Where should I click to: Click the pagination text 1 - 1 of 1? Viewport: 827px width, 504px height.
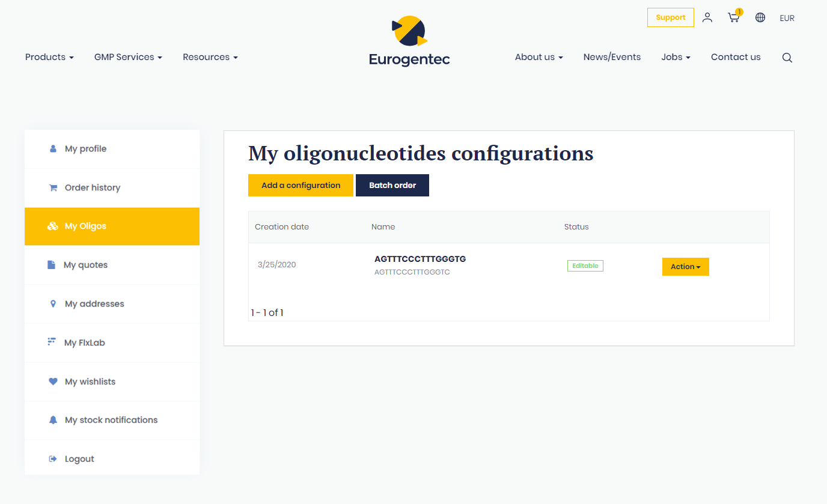[x=267, y=313]
